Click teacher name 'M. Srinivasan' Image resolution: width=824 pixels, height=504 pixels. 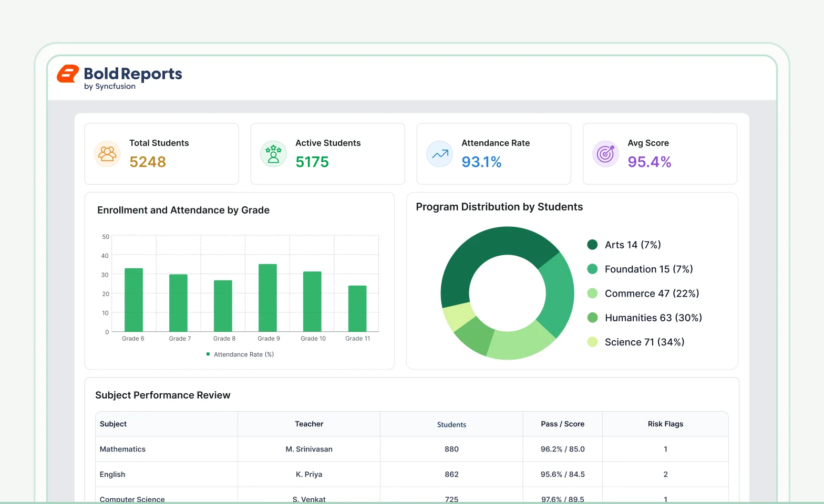[309, 449]
